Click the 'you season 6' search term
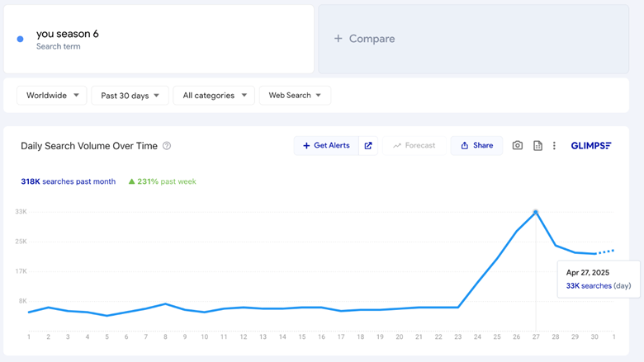 point(68,34)
